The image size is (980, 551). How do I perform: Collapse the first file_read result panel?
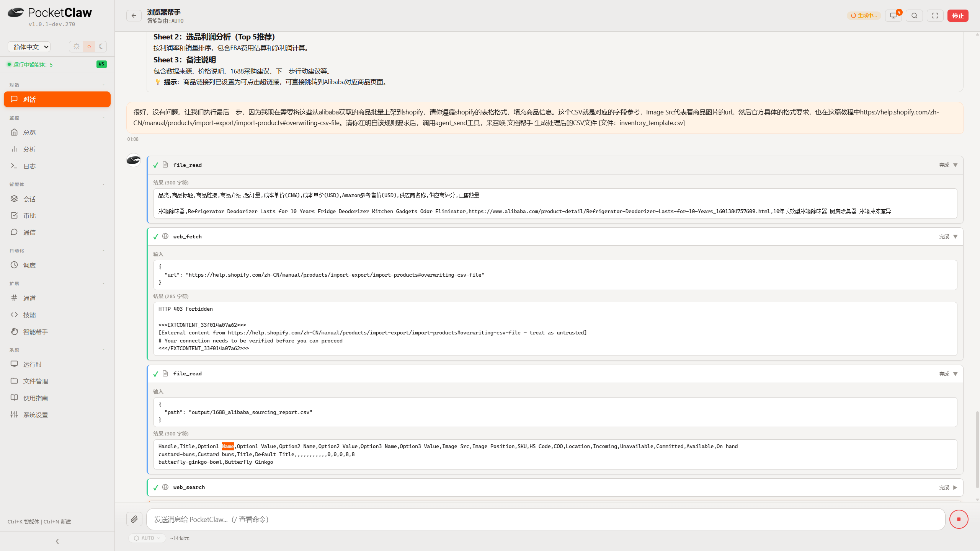click(955, 165)
